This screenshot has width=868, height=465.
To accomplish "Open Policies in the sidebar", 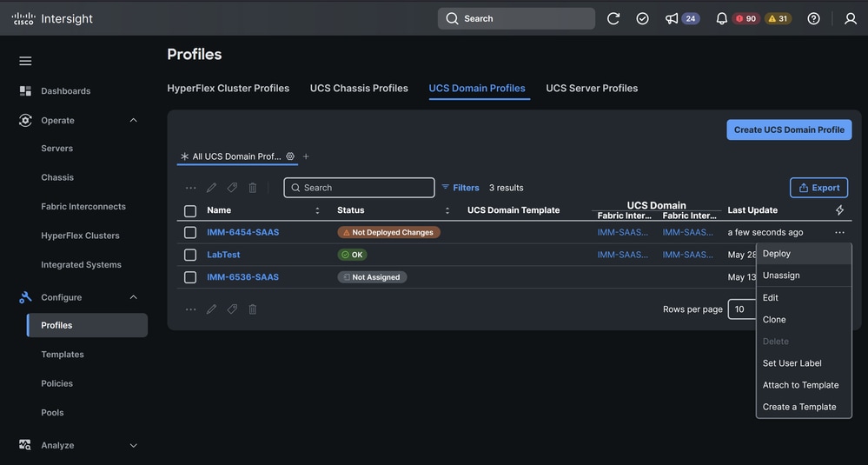I will [57, 383].
